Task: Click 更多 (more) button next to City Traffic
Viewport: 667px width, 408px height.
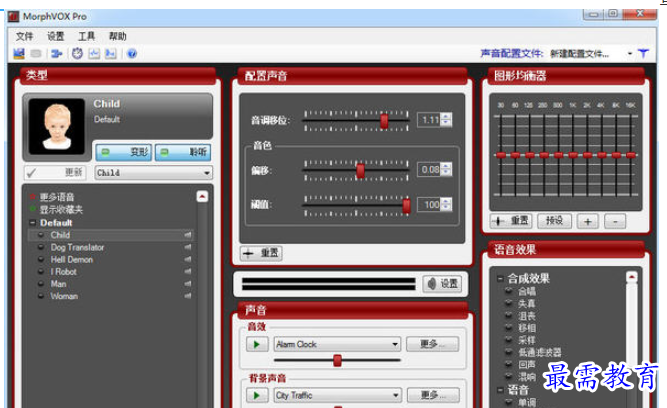Action: pos(433,395)
